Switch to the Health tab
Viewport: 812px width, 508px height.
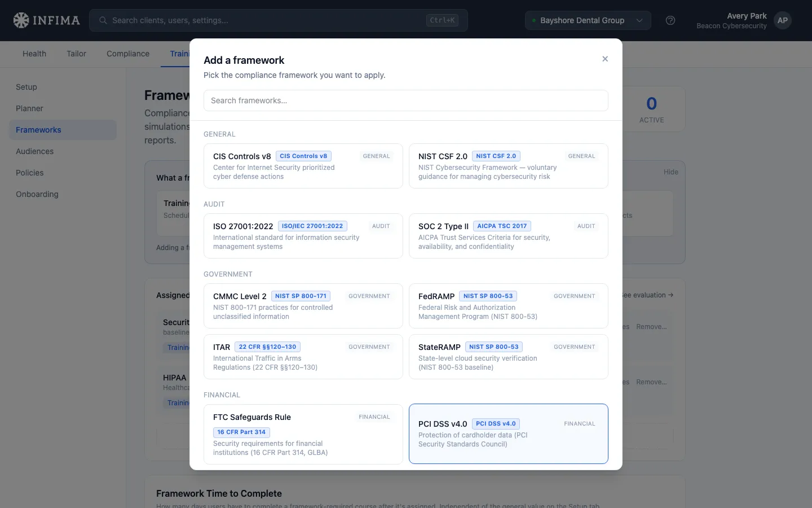click(34, 54)
